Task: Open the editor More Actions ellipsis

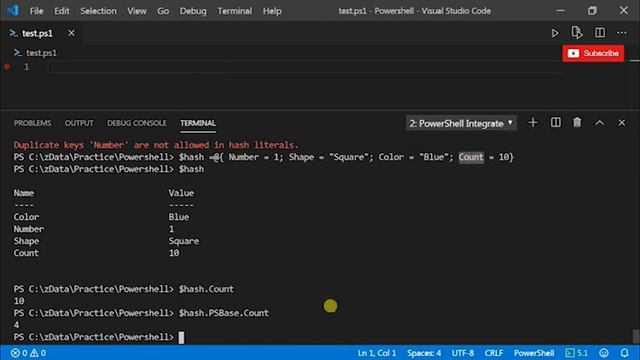Action: point(621,32)
